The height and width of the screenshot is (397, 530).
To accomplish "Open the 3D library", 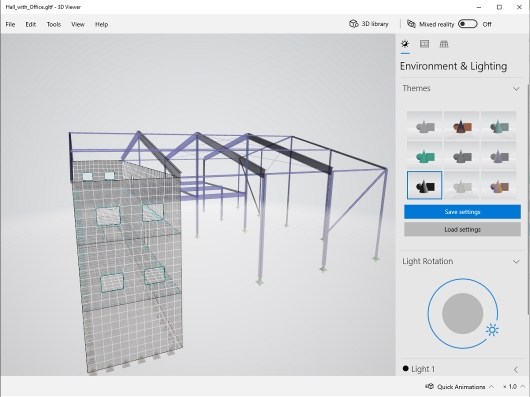I will [369, 24].
